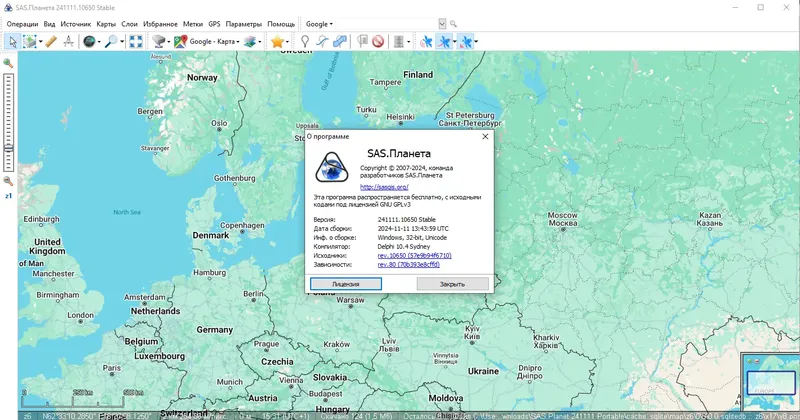Image resolution: width=800 pixels, height=420 pixels.
Task: Toggle the second GPS track icon
Action: [x=444, y=41]
